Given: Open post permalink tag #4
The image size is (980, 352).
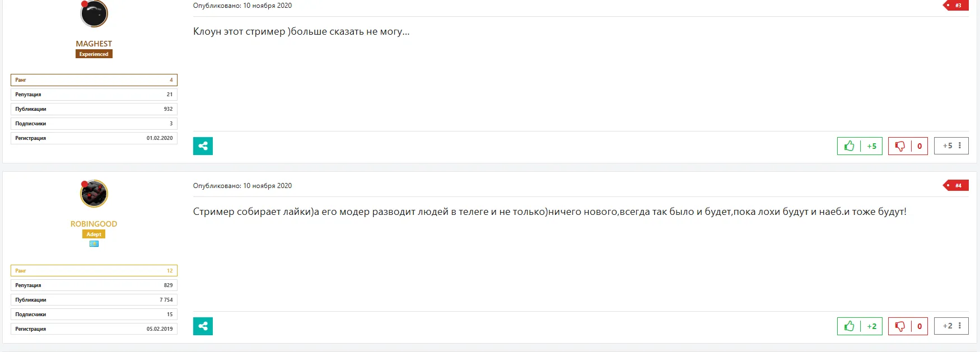Looking at the screenshot, I should click(956, 185).
